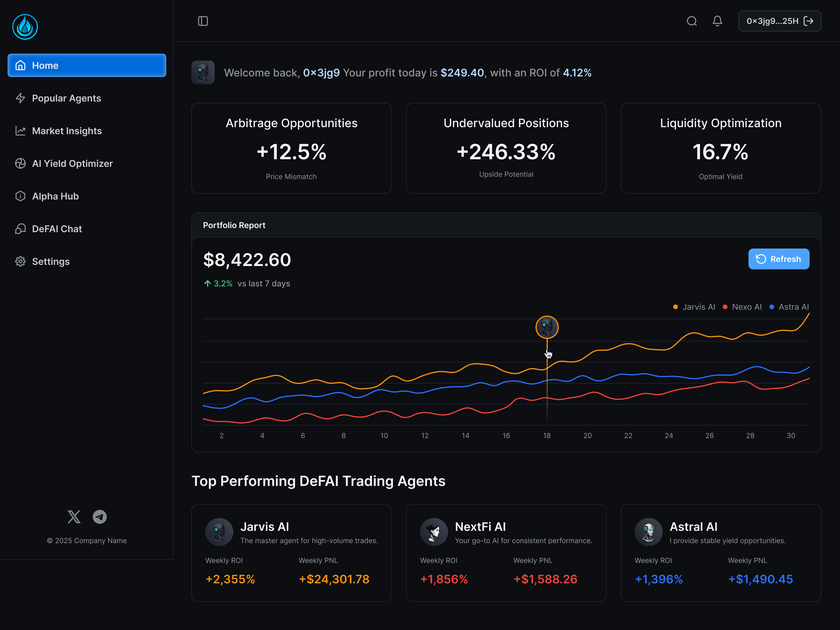Navigate to AI Yield Optimizer
Screen dimensions: 840x630
click(x=72, y=163)
